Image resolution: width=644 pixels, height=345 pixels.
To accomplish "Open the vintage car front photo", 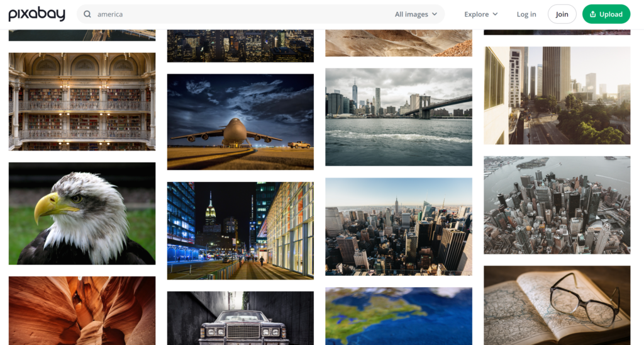I will pos(240,319).
